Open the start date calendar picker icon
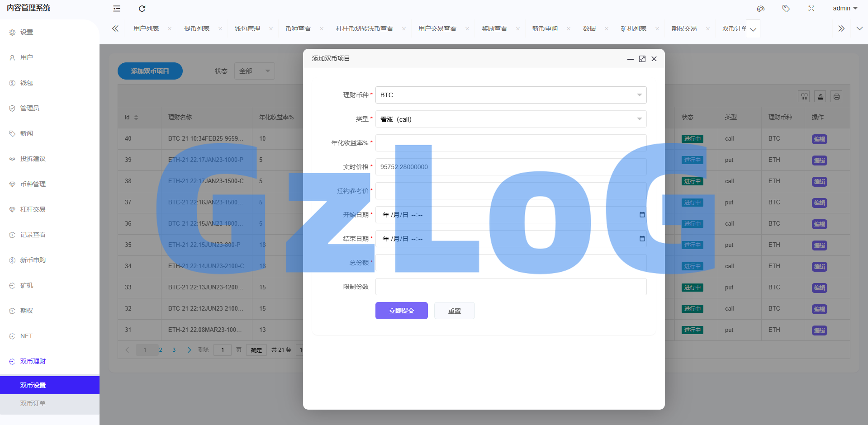Image resolution: width=868 pixels, height=425 pixels. tap(642, 215)
